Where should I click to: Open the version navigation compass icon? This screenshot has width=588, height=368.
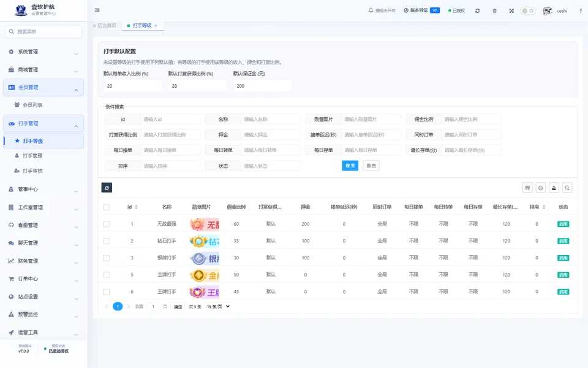[x=405, y=10]
